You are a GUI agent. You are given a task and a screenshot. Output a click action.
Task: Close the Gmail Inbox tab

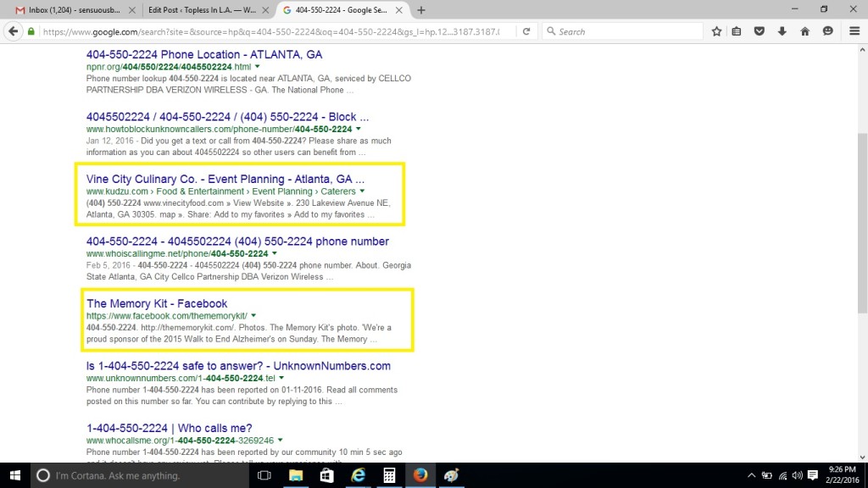(x=131, y=10)
